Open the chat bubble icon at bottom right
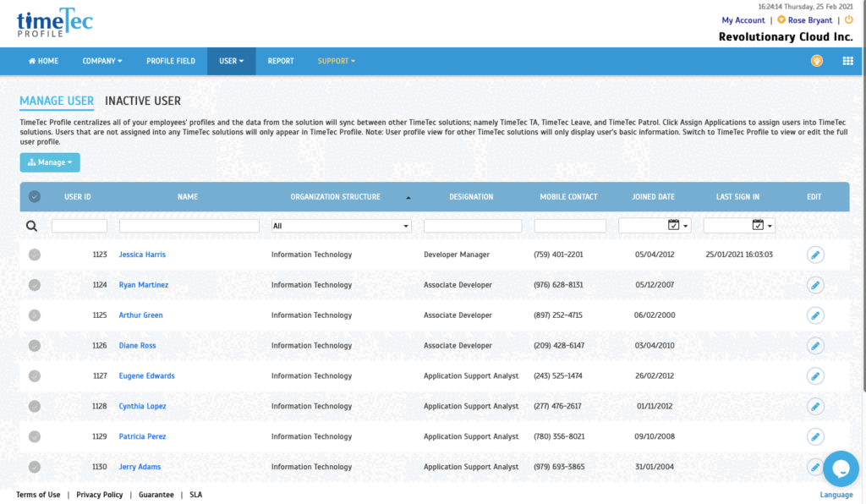Screen dimensions: 866x504 point(841,468)
